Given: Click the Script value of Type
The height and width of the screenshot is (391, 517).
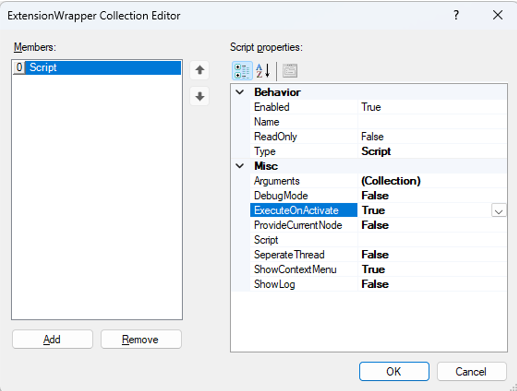Looking at the screenshot, I should (x=376, y=151).
